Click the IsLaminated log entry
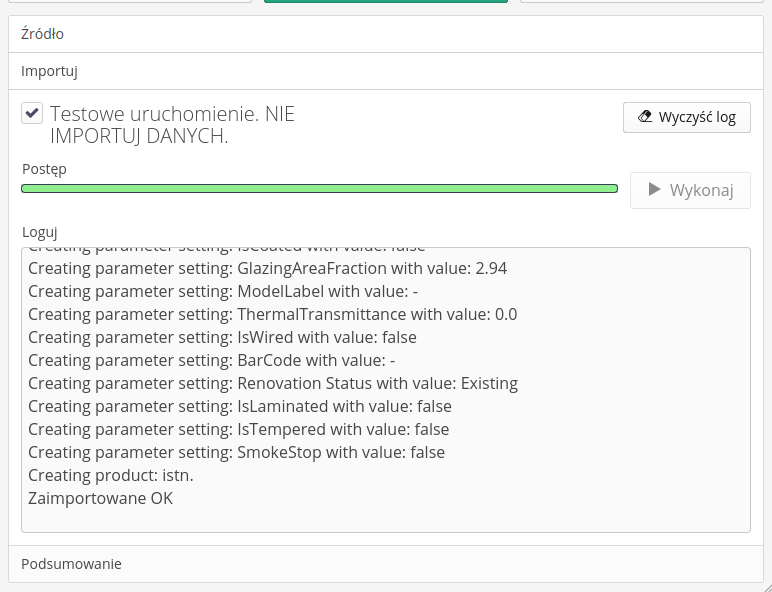772x592 pixels. point(240,406)
